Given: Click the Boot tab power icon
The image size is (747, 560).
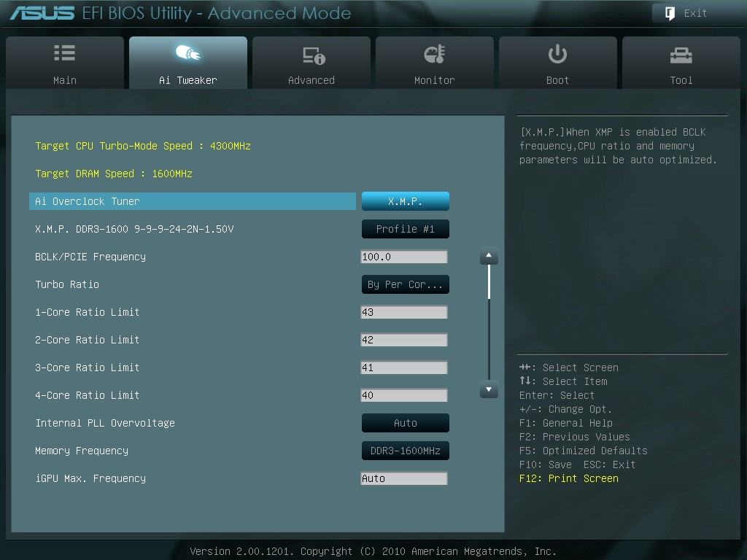Looking at the screenshot, I should 557,54.
